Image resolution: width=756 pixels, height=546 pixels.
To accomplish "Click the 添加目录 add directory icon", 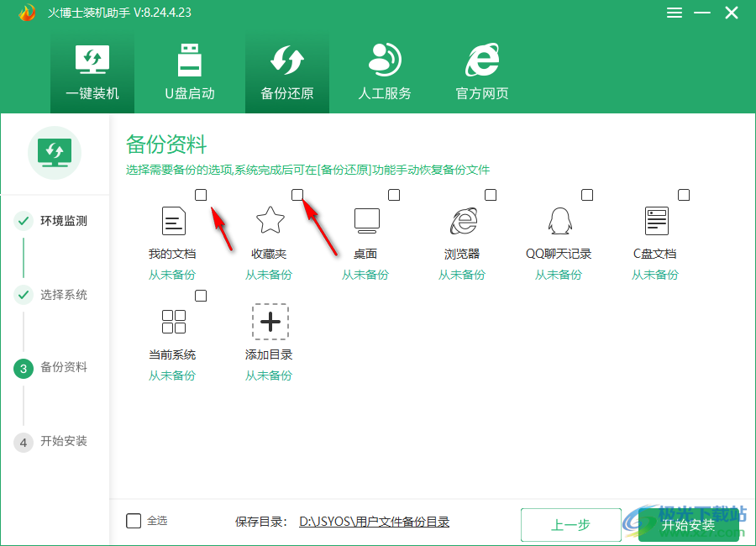I will click(x=270, y=322).
